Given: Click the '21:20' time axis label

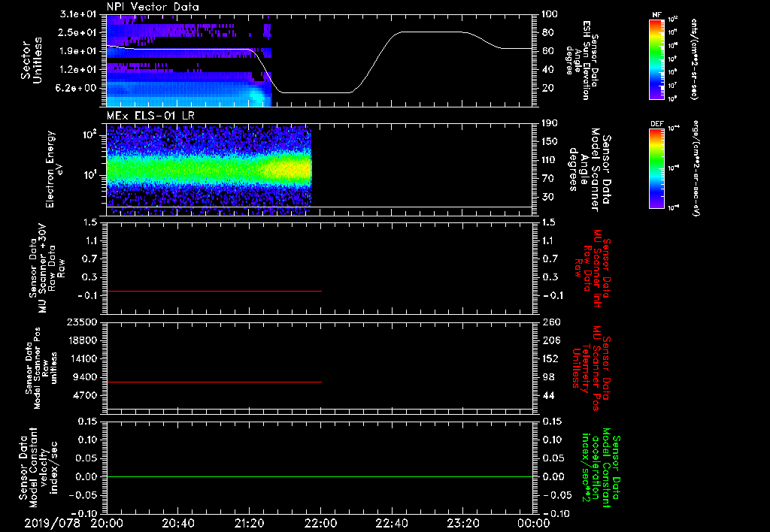Looking at the screenshot, I should click(x=249, y=523).
